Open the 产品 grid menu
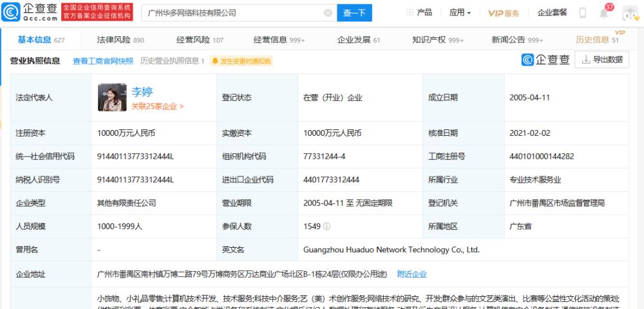 point(420,13)
